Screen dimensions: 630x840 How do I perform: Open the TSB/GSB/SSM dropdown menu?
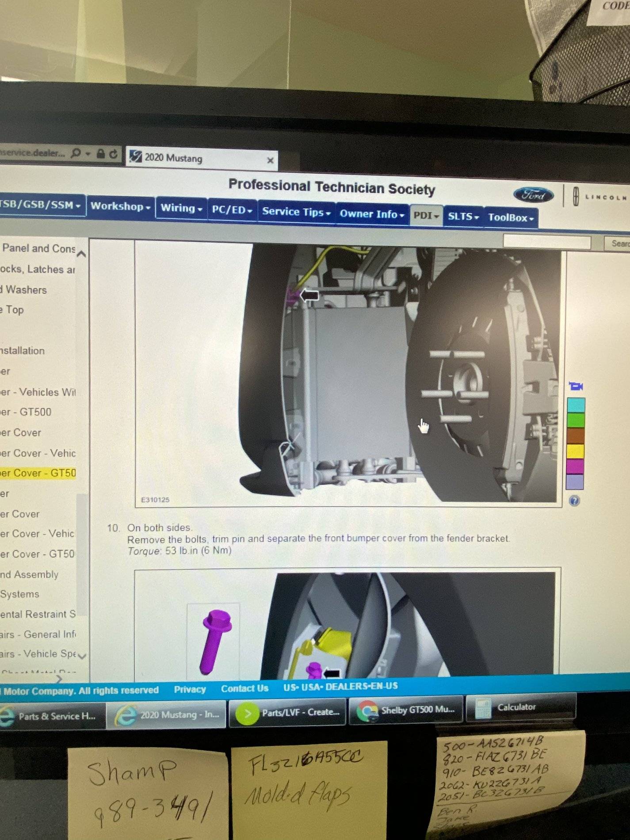click(41, 205)
